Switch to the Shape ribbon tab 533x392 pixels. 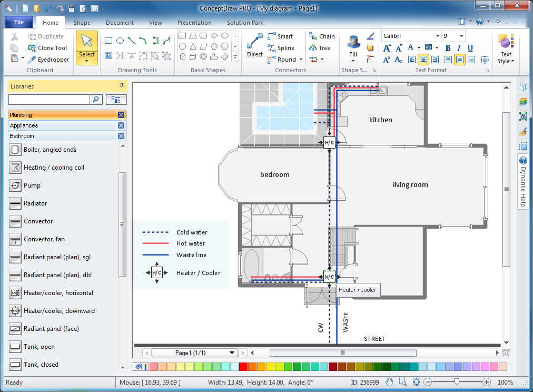click(x=82, y=23)
